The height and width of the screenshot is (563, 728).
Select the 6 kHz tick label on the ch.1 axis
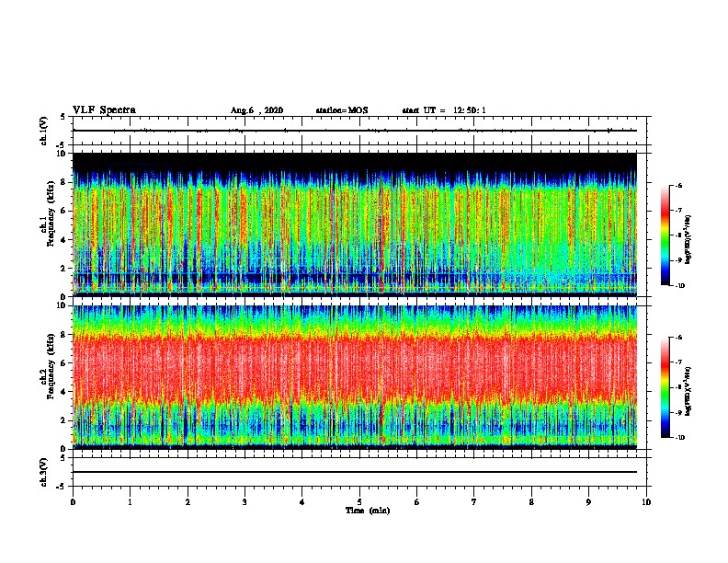[x=63, y=211]
